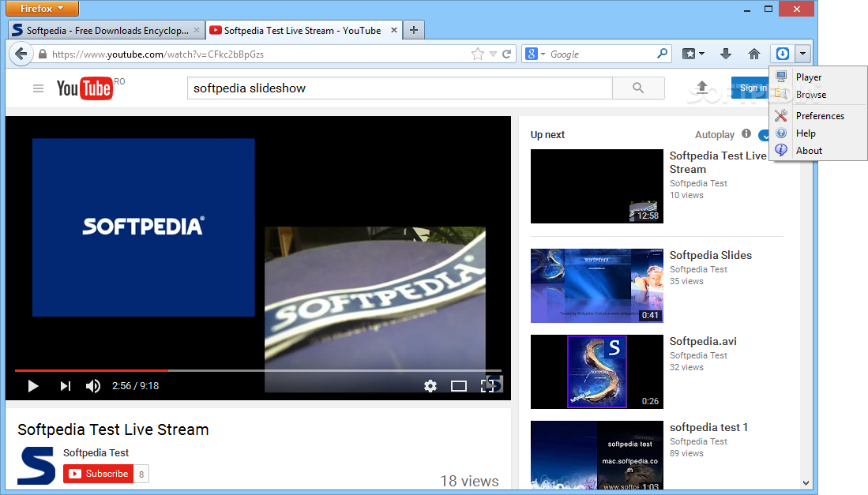Click the 18 views count text
The image size is (868, 495).
(469, 481)
